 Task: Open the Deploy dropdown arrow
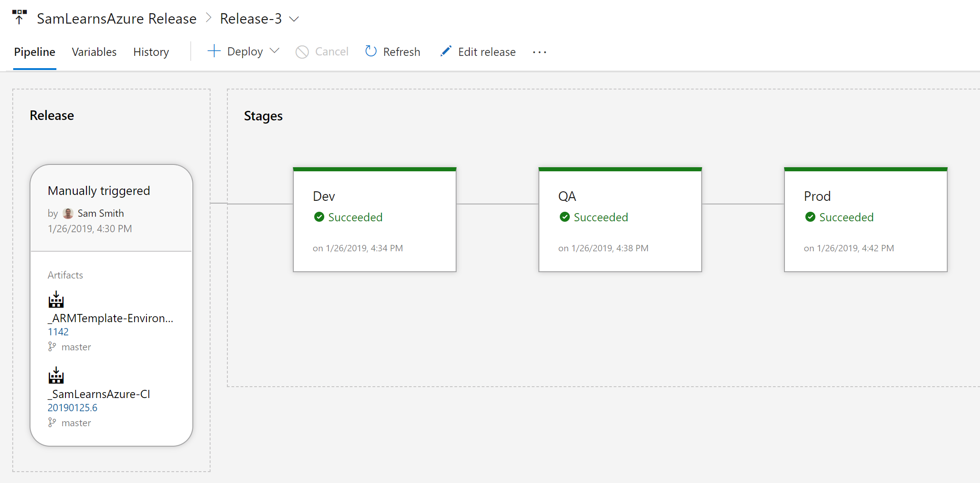point(274,51)
